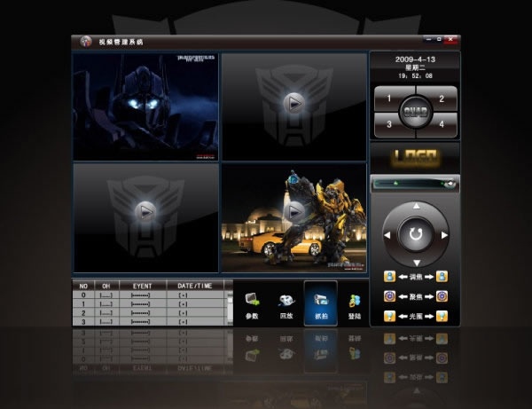
Task: Click the CH cell in row 1
Action: [x=106, y=304]
